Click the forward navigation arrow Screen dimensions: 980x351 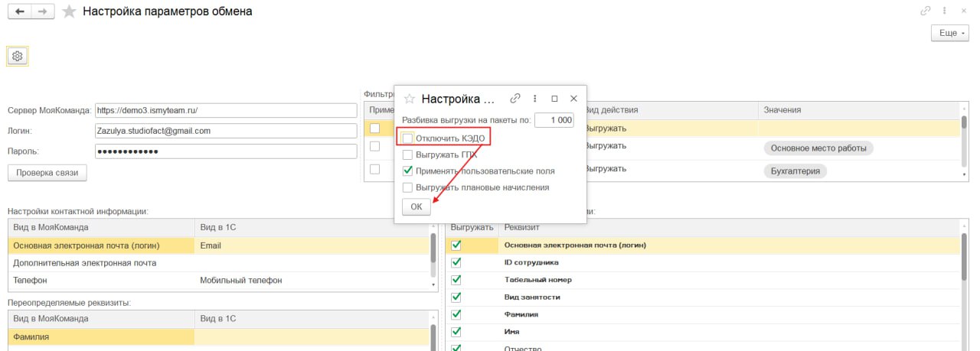tap(43, 11)
